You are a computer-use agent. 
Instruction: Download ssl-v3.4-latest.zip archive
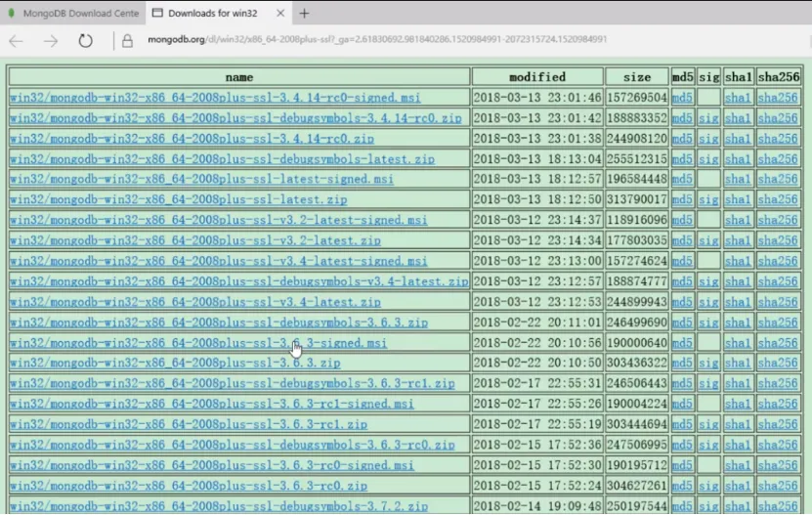point(194,302)
